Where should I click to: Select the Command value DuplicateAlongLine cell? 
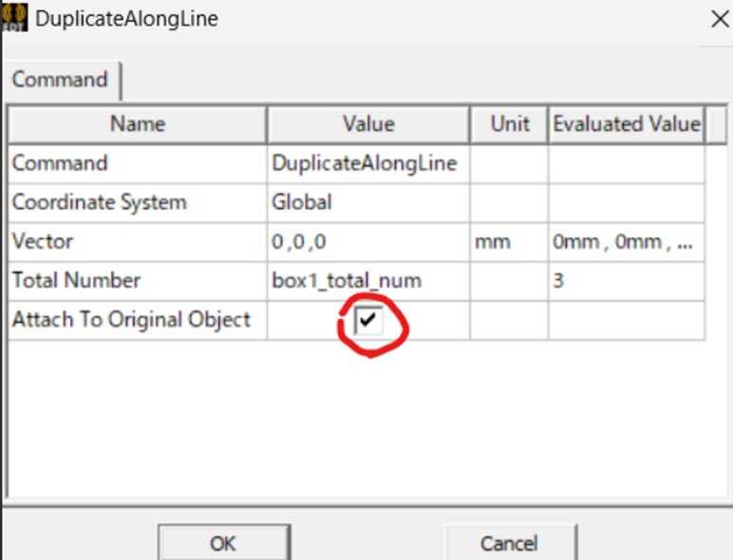coord(367,163)
